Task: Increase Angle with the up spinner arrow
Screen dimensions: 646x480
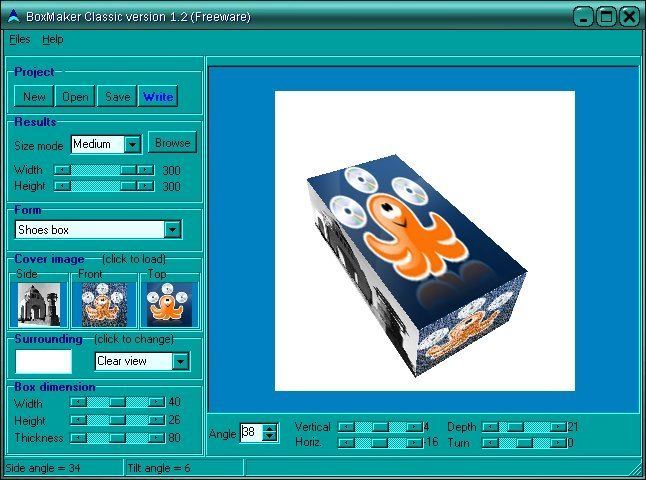Action: point(269,428)
